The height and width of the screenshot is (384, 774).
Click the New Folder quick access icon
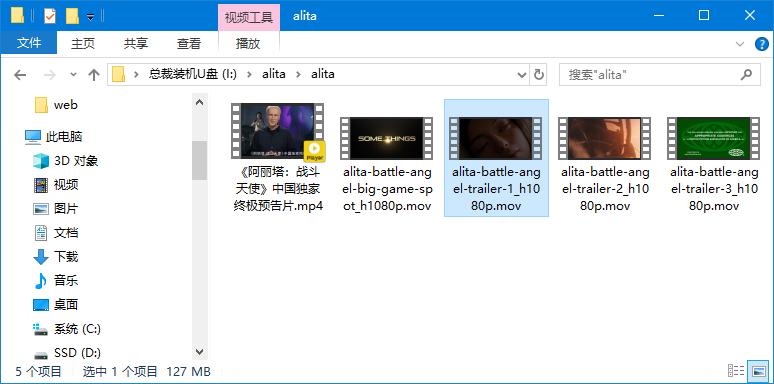72,16
